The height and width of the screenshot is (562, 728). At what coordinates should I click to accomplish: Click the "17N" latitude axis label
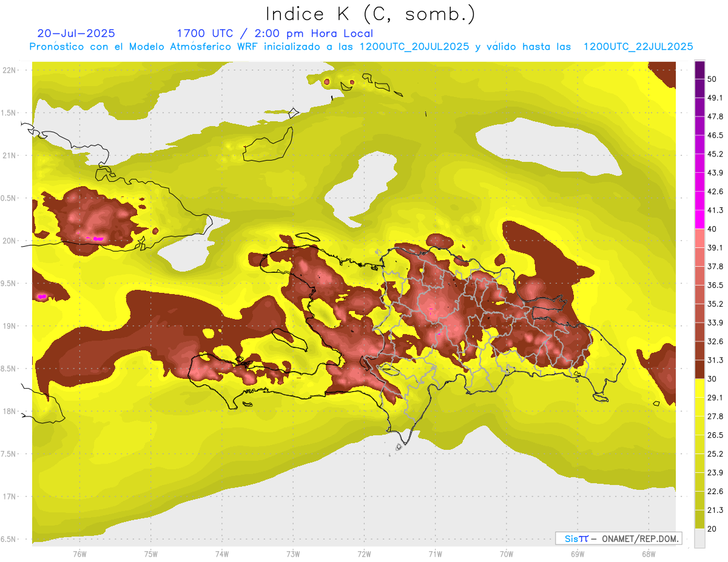click(9, 497)
